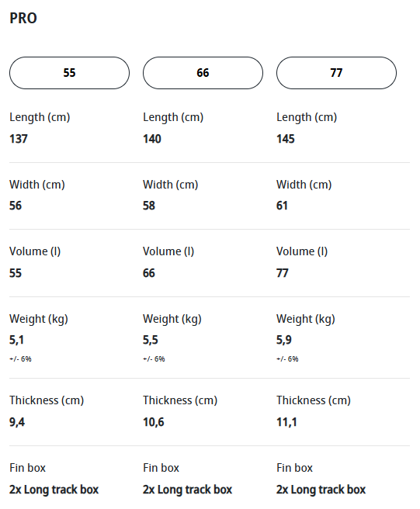Select the 77 size button
The image size is (420, 509).
point(336,73)
